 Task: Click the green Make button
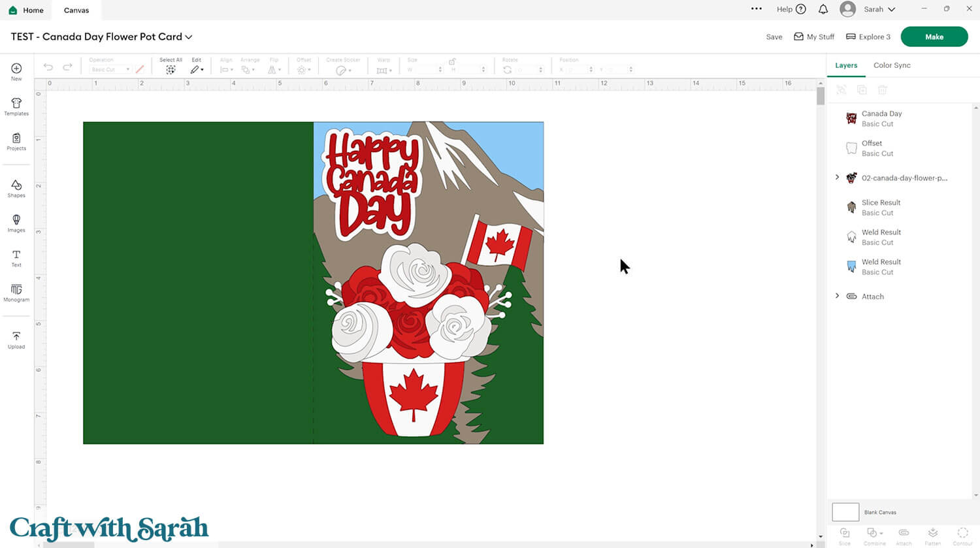pyautogui.click(x=934, y=37)
